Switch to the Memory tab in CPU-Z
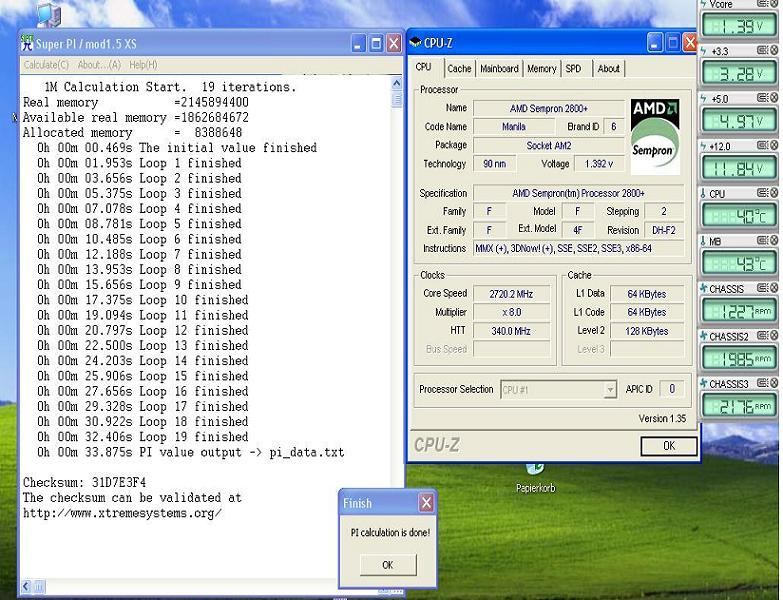The height and width of the screenshot is (600, 783). [x=541, y=69]
